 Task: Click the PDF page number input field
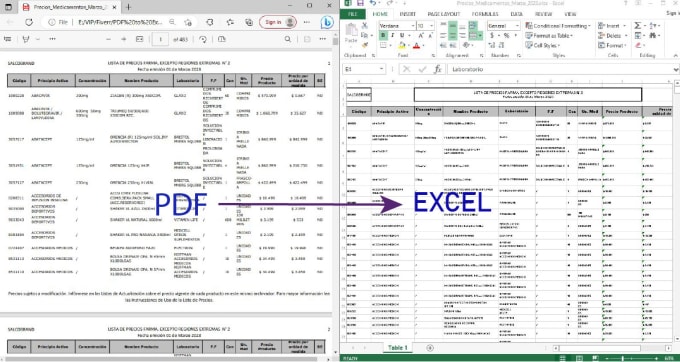(x=160, y=39)
